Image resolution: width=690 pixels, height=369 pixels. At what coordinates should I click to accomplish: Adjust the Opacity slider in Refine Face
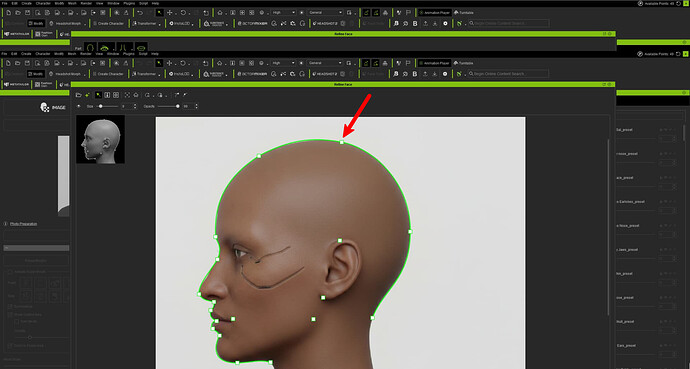pos(169,106)
